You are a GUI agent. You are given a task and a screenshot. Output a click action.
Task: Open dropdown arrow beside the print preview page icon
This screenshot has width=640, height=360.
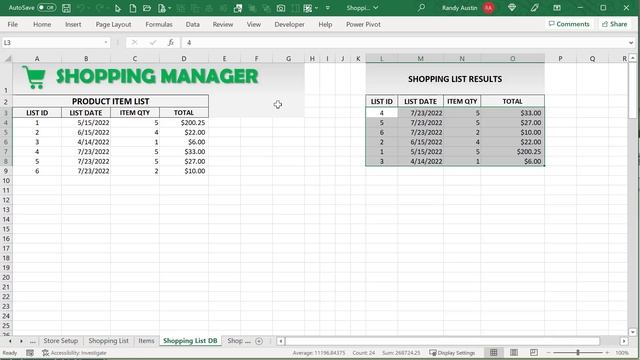coord(169,8)
